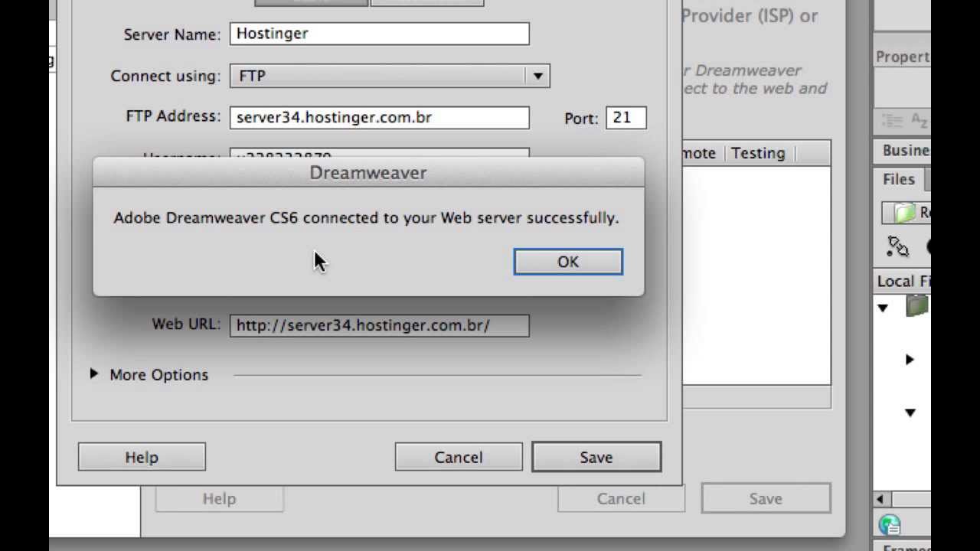Click Help in the server settings dialog
Viewport: 980px width, 551px height.
tap(142, 457)
